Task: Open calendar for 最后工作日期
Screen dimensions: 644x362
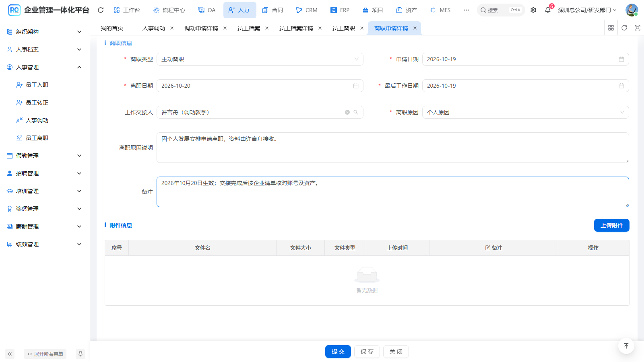Action: (x=621, y=86)
